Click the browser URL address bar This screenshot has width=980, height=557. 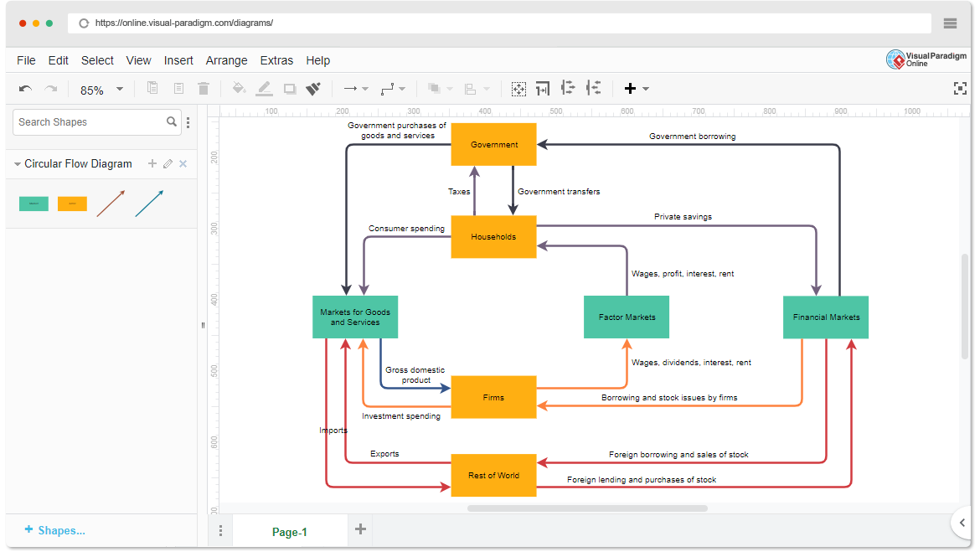pos(500,23)
